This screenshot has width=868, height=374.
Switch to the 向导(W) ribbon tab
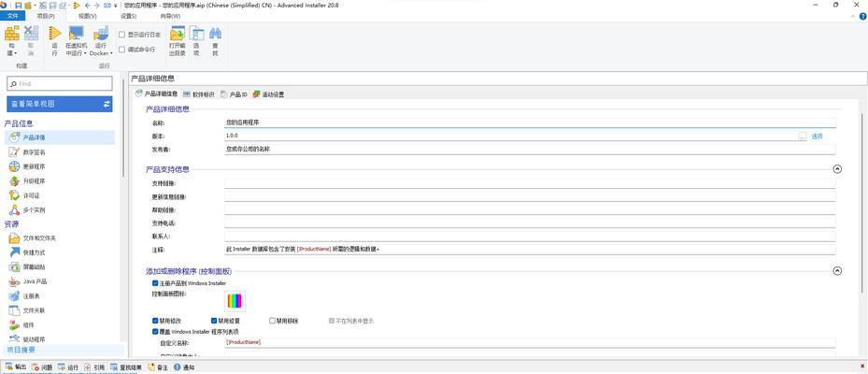pos(170,16)
